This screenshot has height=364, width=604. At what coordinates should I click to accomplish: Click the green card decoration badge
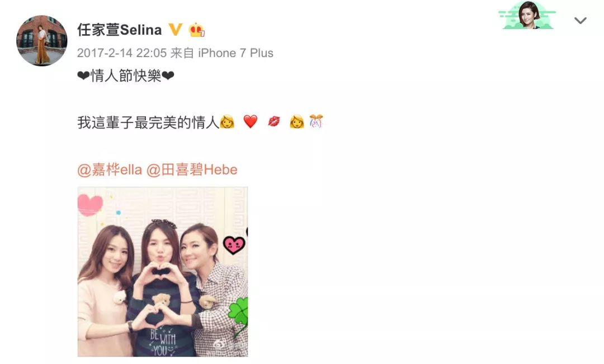pos(527,16)
